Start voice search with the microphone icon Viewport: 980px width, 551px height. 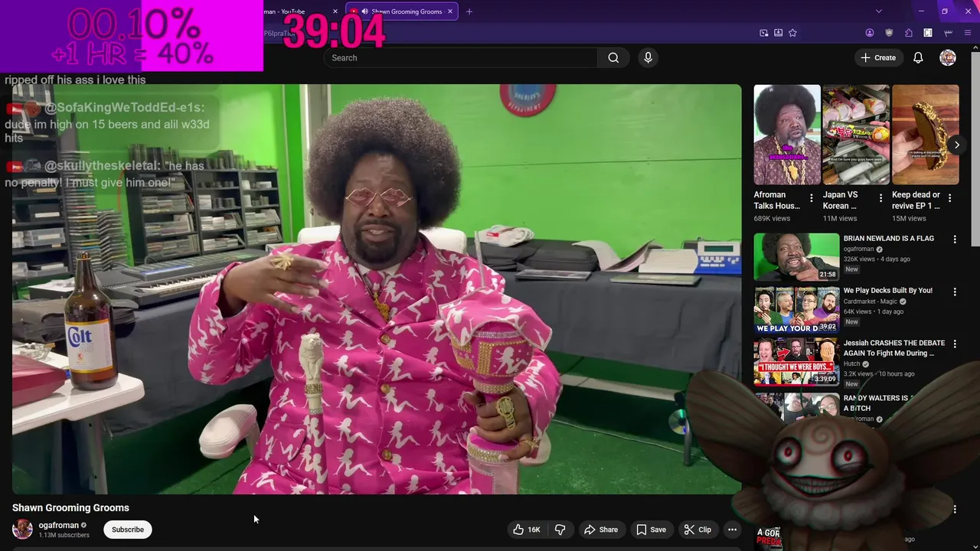(x=648, y=57)
